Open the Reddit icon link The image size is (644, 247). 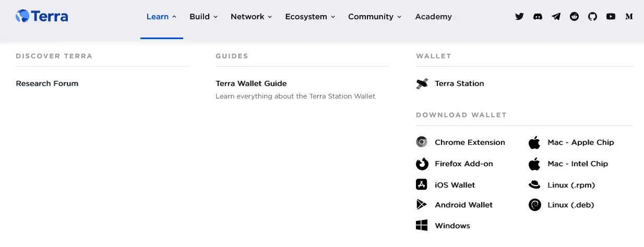[x=575, y=17]
